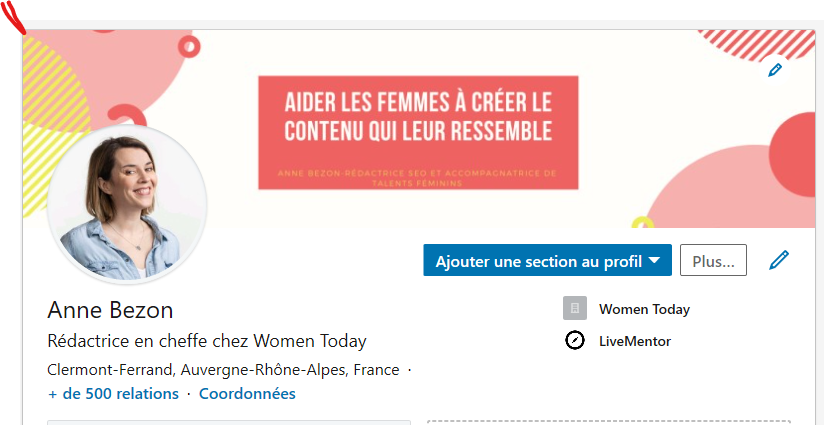Click the red AIDER LES FEMMES banner box
This screenshot has height=425, width=824.
[417, 130]
